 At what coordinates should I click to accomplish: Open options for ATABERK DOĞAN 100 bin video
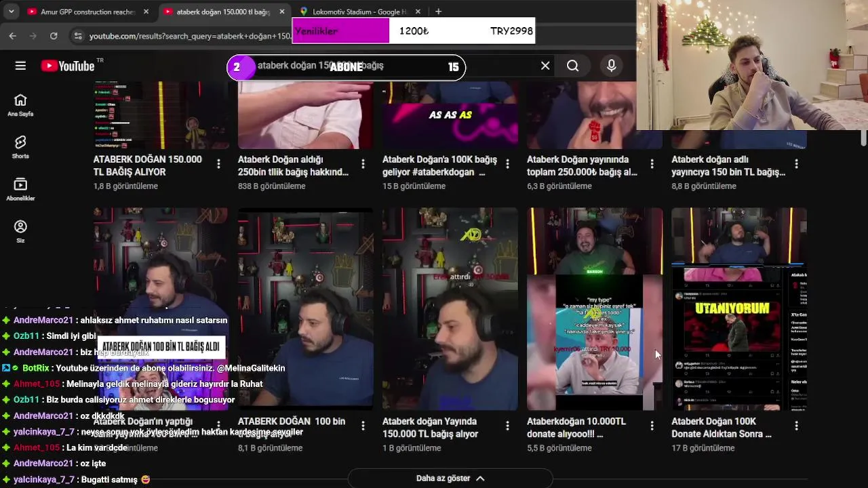(x=363, y=426)
